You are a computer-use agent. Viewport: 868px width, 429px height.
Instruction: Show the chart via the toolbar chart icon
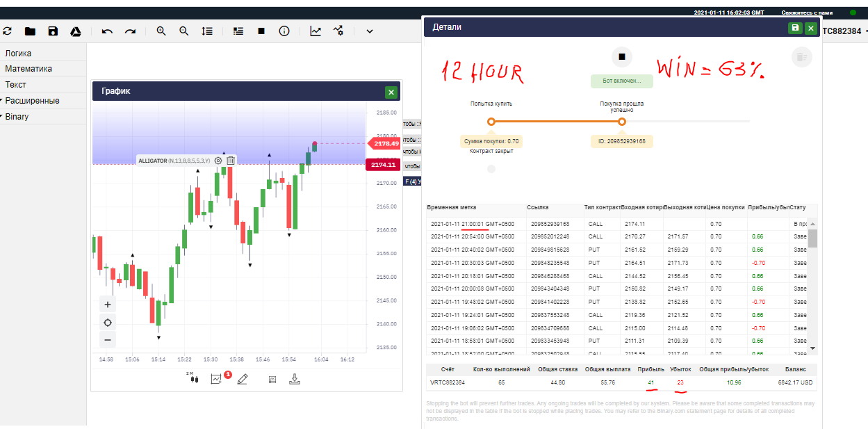pyautogui.click(x=316, y=31)
